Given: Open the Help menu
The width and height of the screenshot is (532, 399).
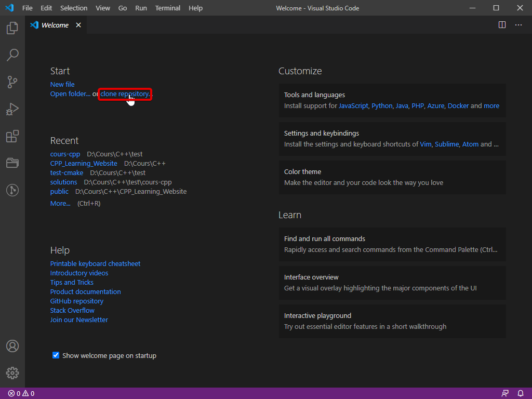Looking at the screenshot, I should tap(195, 8).
